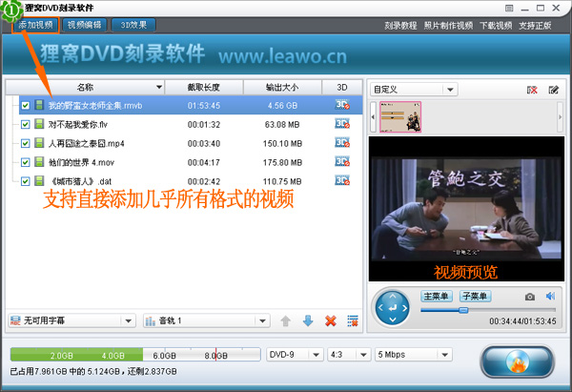The width and height of the screenshot is (572, 392).
Task: Click the 输出大小 column header
Action: [282, 87]
